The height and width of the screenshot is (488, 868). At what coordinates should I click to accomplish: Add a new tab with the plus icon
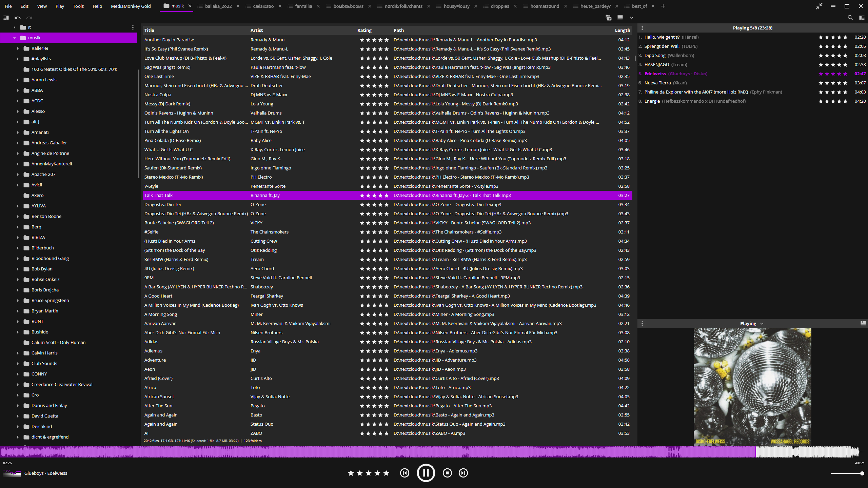point(663,6)
